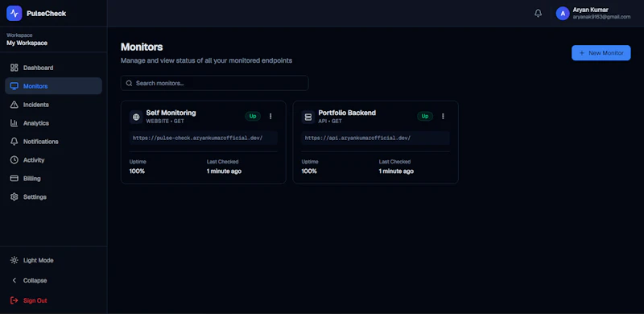Click 100% uptime on Portfolio Backend card
The height and width of the screenshot is (314, 644).
(309, 171)
